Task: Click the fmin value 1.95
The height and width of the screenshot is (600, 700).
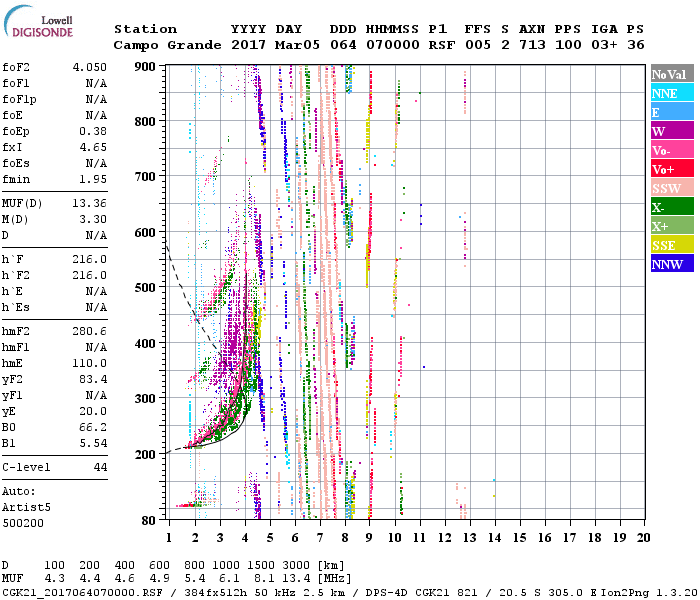Action: [93, 179]
